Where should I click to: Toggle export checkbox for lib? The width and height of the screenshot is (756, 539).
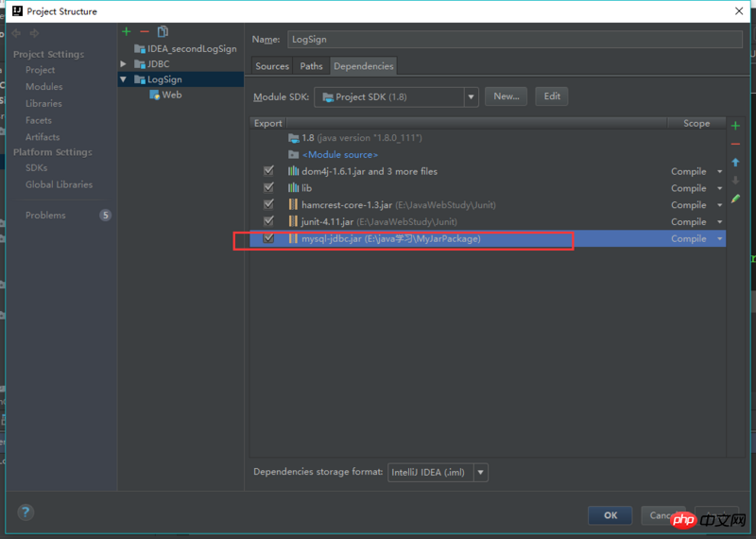268,188
